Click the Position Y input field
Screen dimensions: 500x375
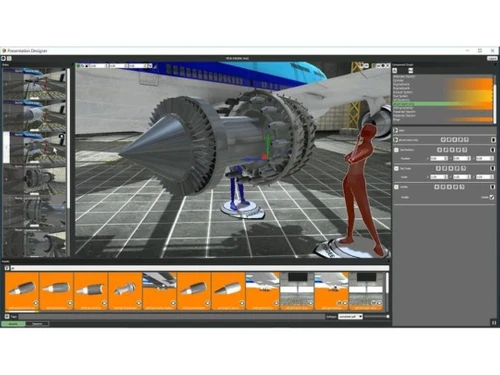(462, 158)
